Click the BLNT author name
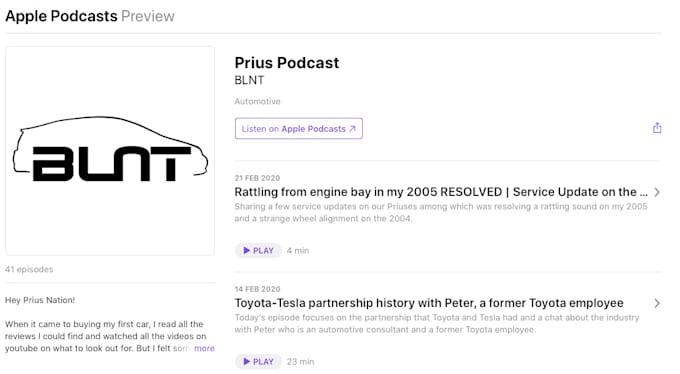 coord(249,80)
